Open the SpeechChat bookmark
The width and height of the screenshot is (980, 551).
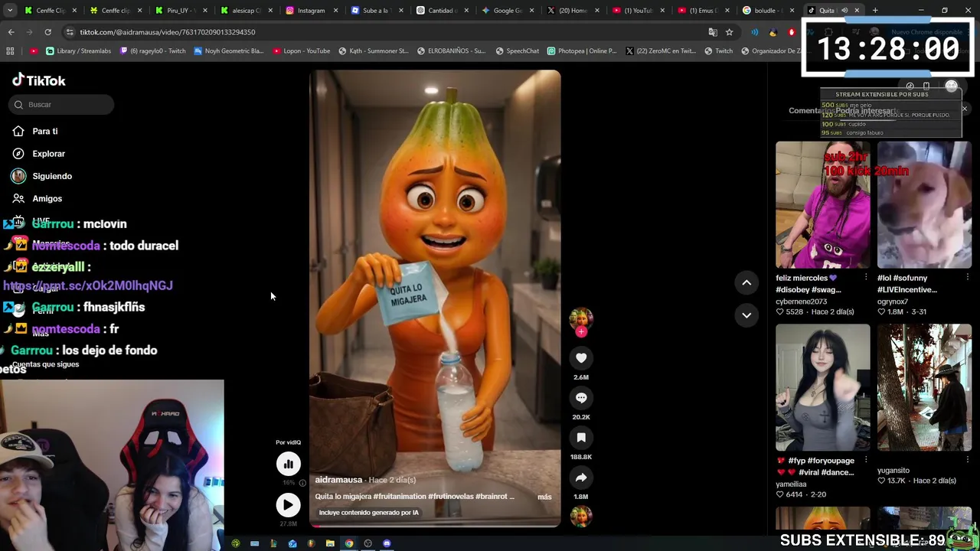pos(517,51)
